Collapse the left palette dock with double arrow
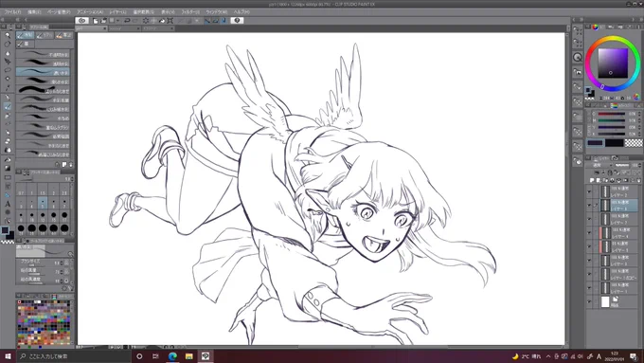This screenshot has height=363, width=644. 17,19
